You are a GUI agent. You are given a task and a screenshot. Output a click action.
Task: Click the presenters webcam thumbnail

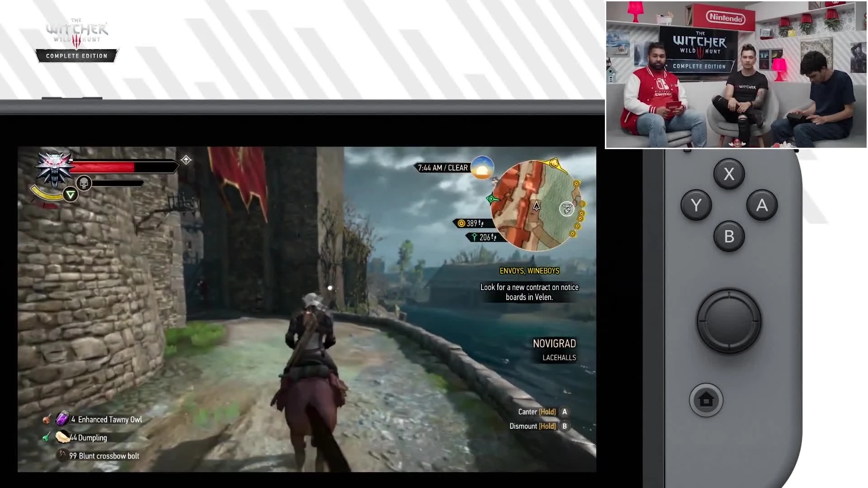click(x=736, y=75)
